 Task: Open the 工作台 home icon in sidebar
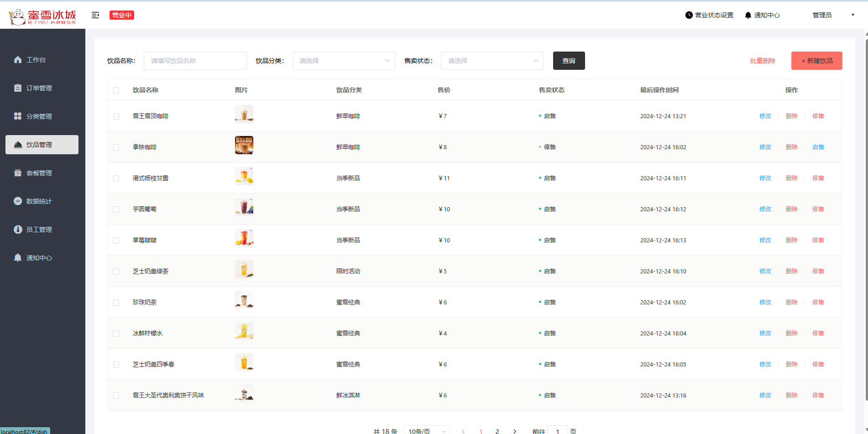(x=18, y=60)
